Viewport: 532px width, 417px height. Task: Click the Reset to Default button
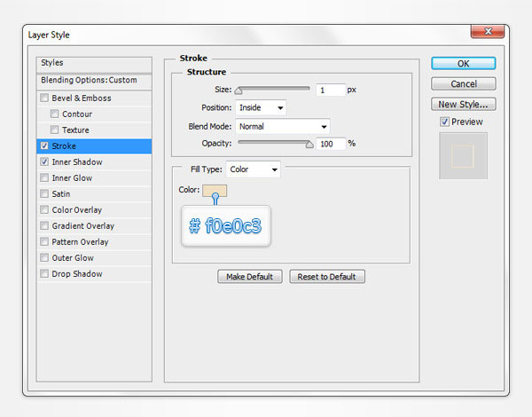tap(327, 277)
